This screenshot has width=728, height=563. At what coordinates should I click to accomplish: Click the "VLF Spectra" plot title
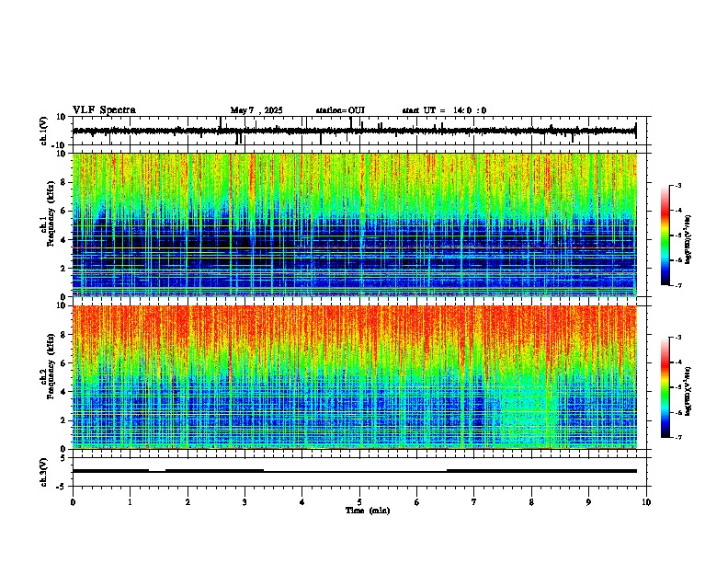pos(104,110)
